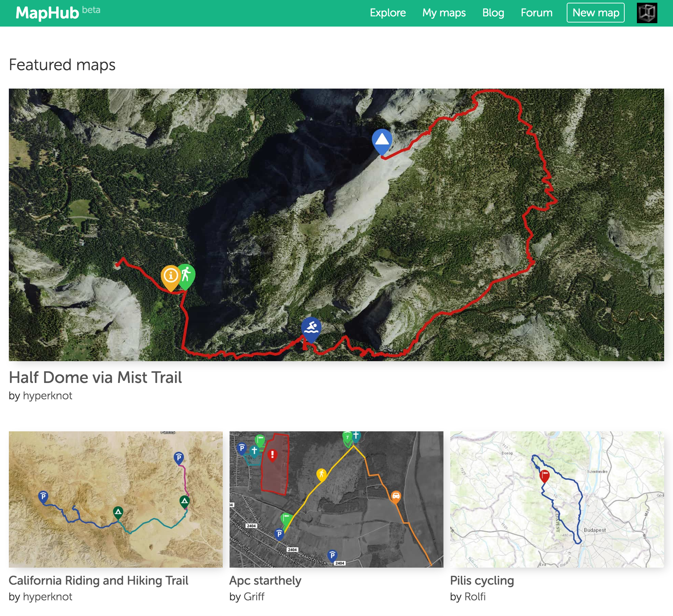Click the orange car marker
The image size is (673, 616).
click(395, 496)
